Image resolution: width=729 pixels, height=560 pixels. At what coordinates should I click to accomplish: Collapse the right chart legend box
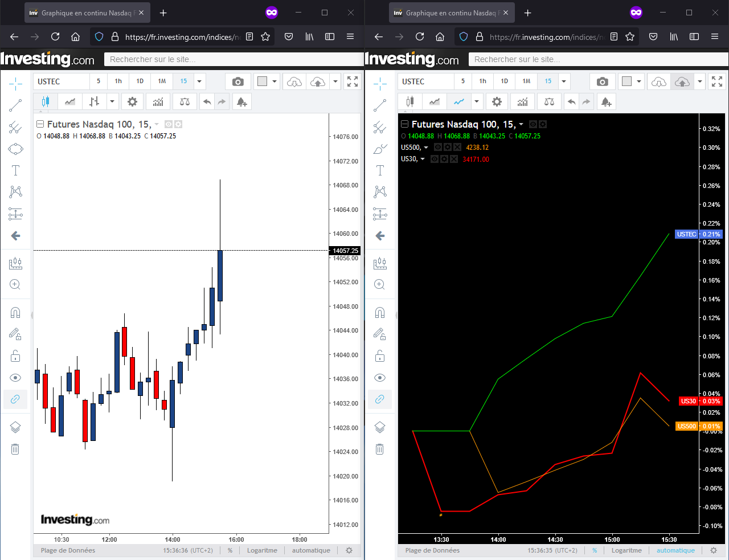pos(404,124)
